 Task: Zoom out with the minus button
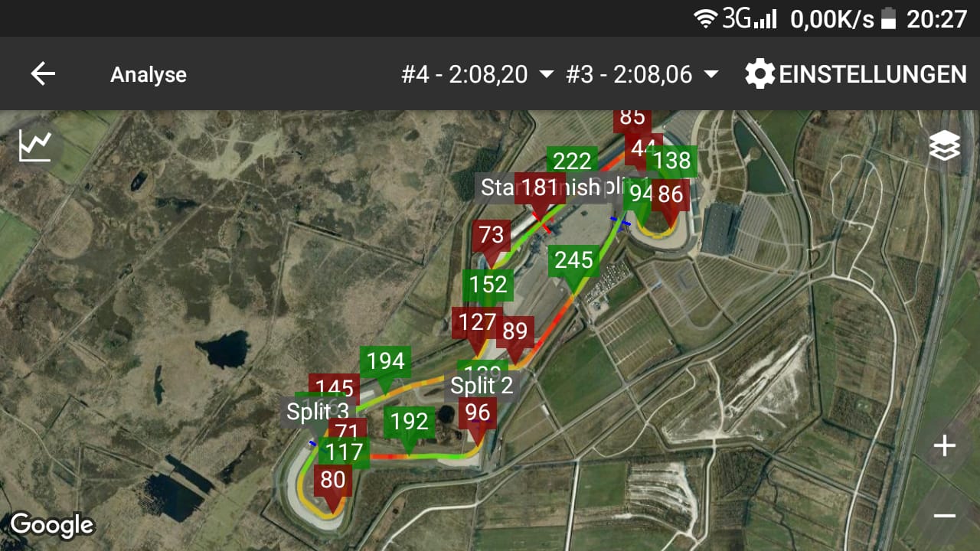coord(944,516)
